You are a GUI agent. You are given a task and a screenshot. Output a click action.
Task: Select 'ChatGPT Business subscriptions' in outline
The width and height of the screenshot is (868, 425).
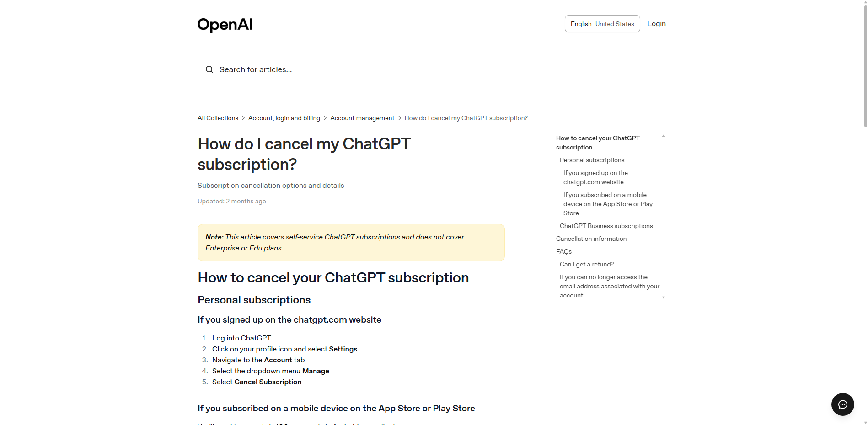point(606,226)
